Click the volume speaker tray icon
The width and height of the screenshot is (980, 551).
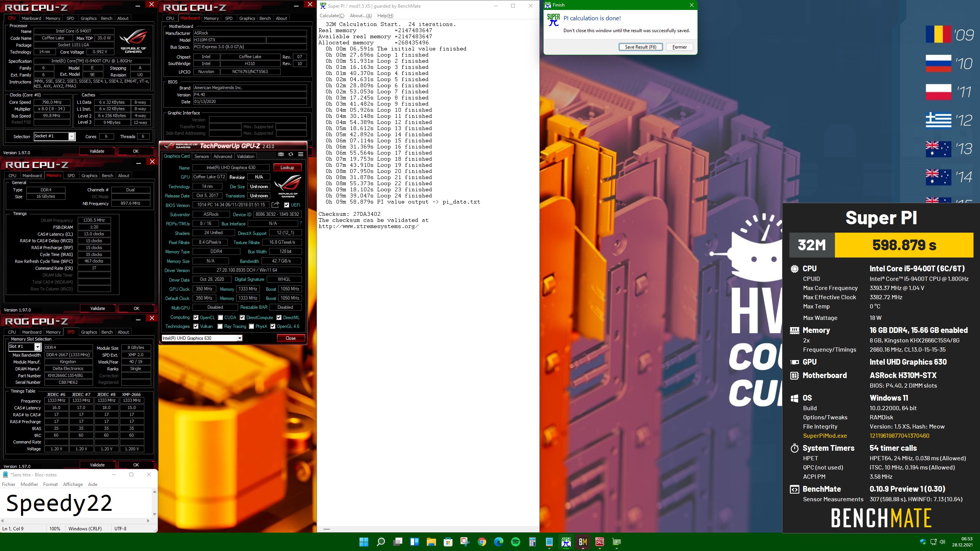(x=942, y=542)
